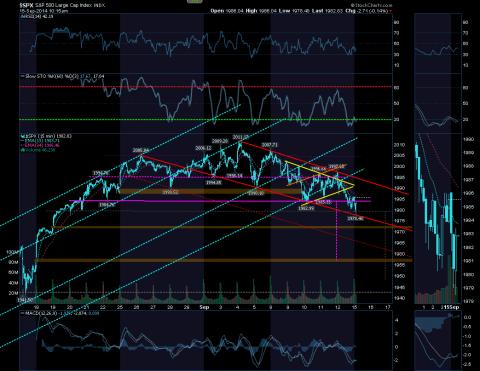Click the RSI(14) indicator label
Viewport: 480px width, 371px height.
[38, 16]
